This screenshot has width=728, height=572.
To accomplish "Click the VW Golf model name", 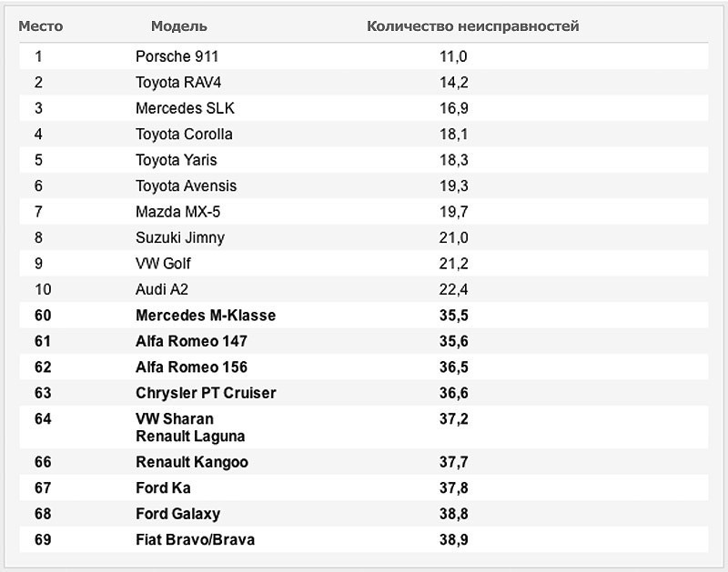I will 163,264.
